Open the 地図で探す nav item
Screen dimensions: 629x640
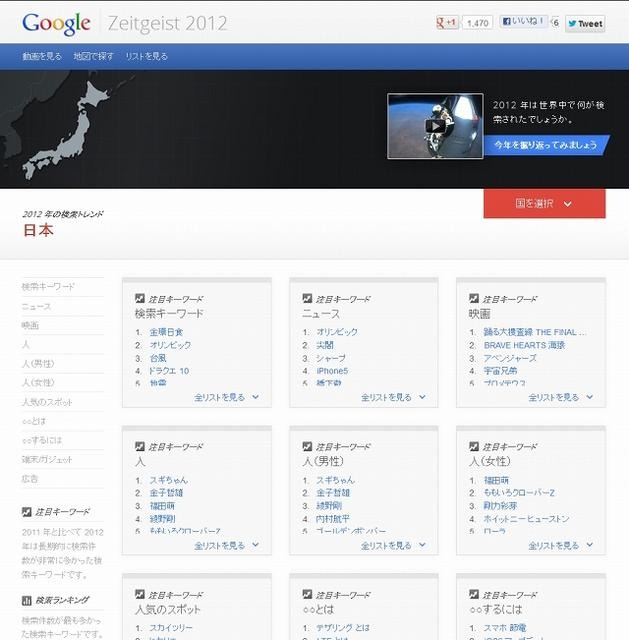click(x=93, y=56)
